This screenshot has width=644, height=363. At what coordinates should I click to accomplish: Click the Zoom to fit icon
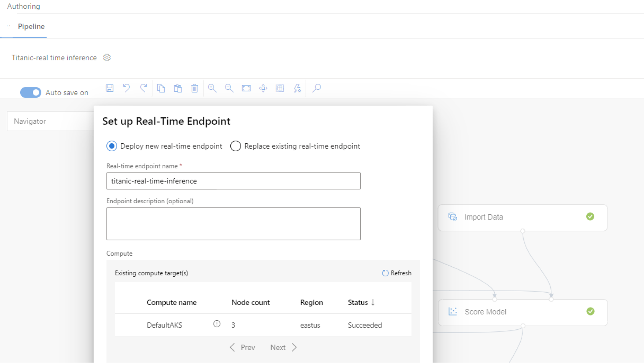(246, 88)
